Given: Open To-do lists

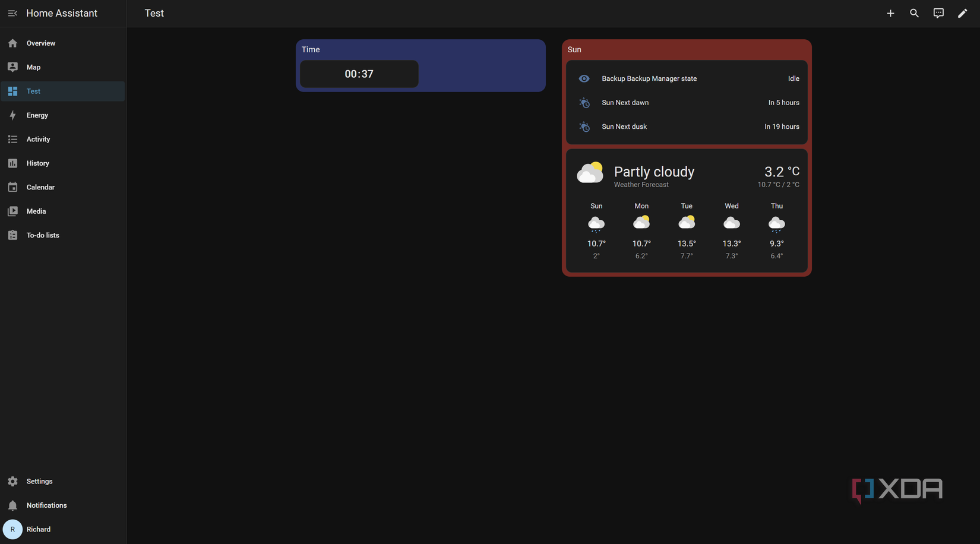Looking at the screenshot, I should pyautogui.click(x=63, y=235).
